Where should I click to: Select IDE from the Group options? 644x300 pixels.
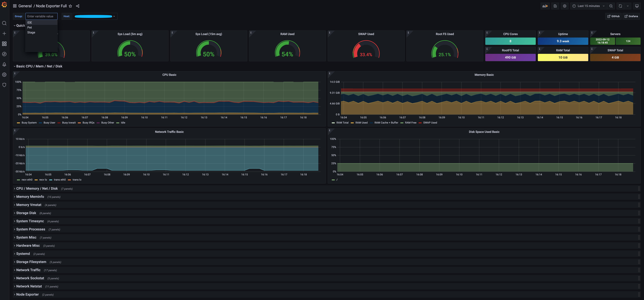[x=41, y=23]
